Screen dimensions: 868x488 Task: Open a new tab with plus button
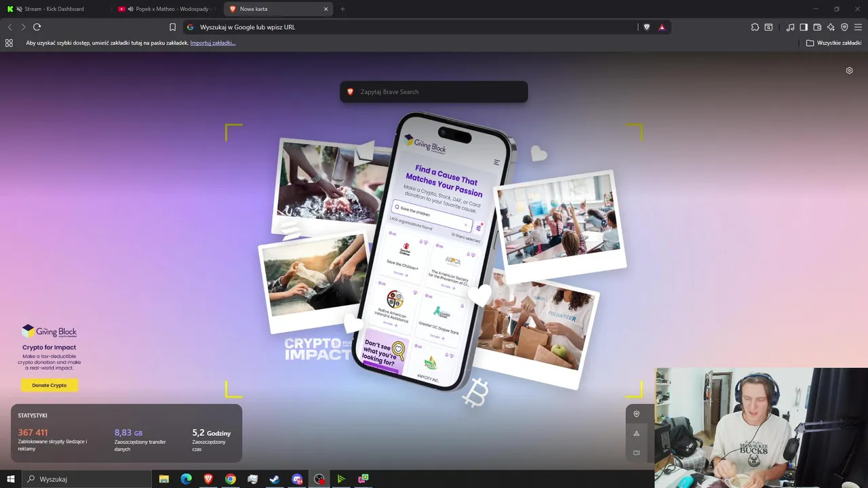[342, 9]
